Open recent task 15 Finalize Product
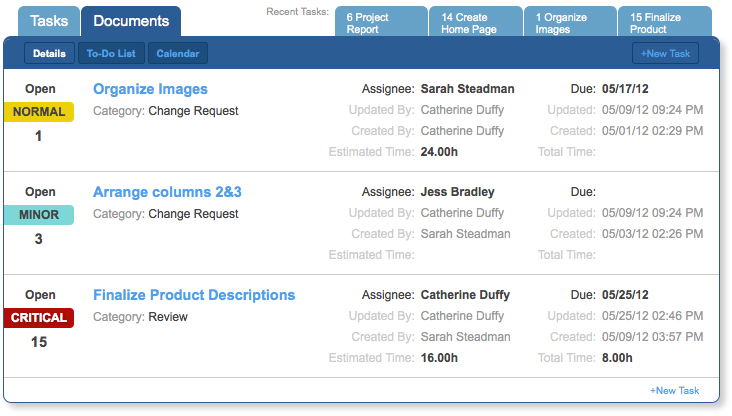Screen dimensions: 732x416 (x=665, y=21)
